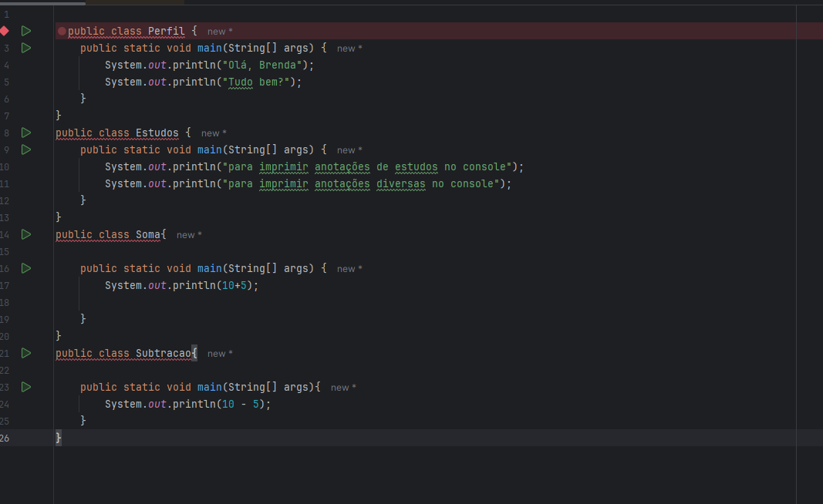Run the Estudos class gutter icon

pyautogui.click(x=25, y=133)
